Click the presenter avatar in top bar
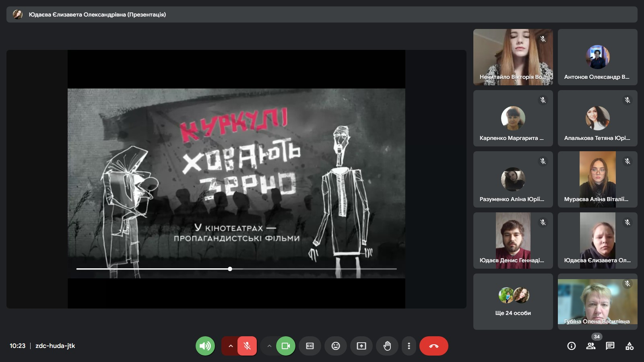Screen dimensions: 644x362 tap(18, 14)
